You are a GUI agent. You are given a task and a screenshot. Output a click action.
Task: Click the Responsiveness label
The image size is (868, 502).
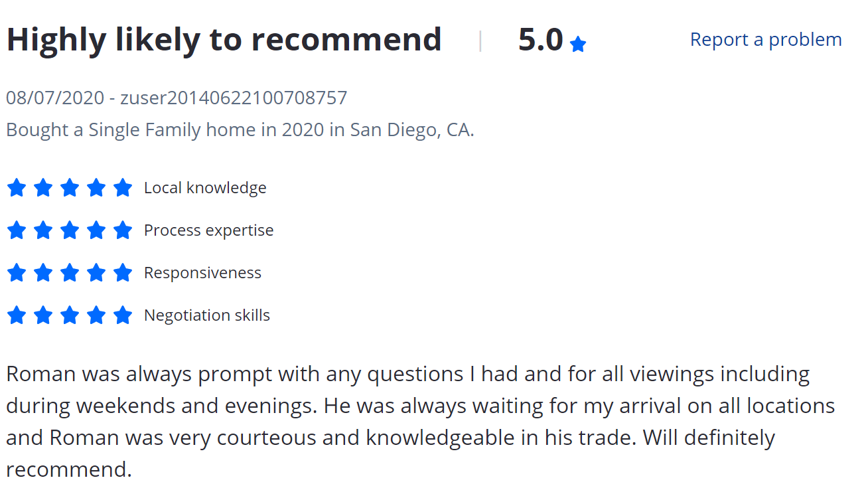[x=202, y=273]
